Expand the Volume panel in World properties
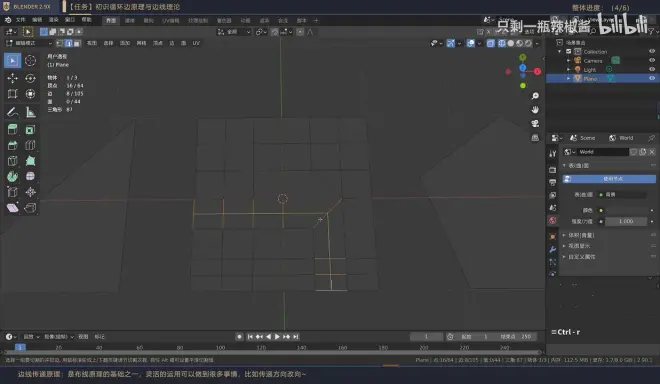Screen dimensions: 660x384 pyautogui.click(x=581, y=235)
